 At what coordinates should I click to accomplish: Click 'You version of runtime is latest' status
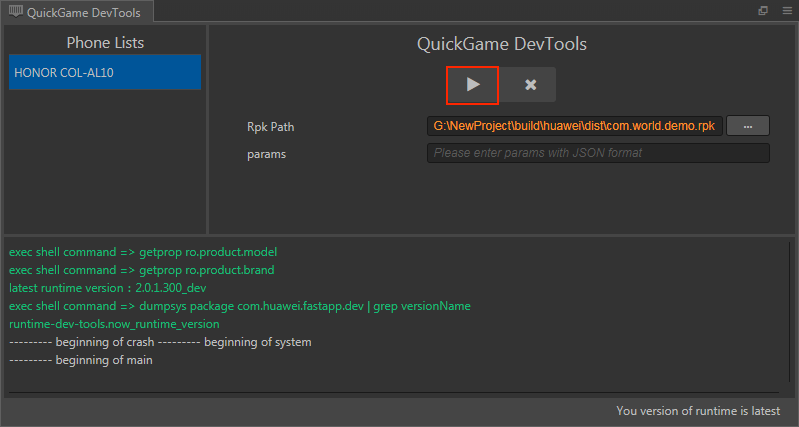coord(698,411)
